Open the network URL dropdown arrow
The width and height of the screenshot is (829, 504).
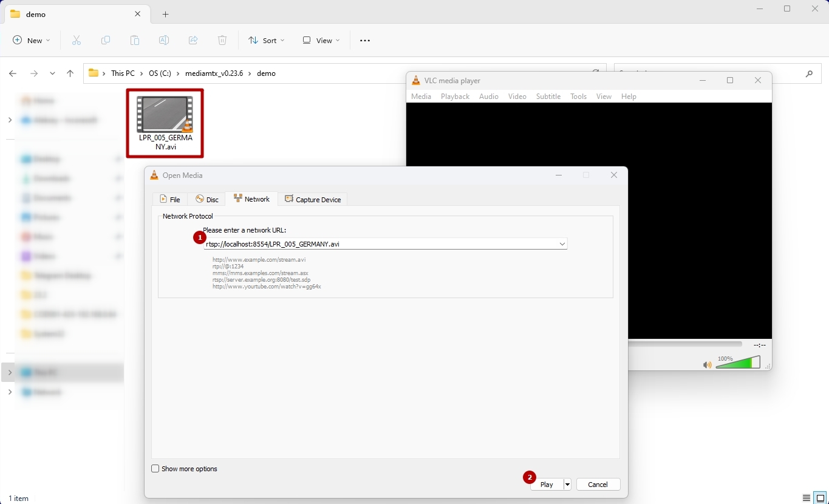562,243
